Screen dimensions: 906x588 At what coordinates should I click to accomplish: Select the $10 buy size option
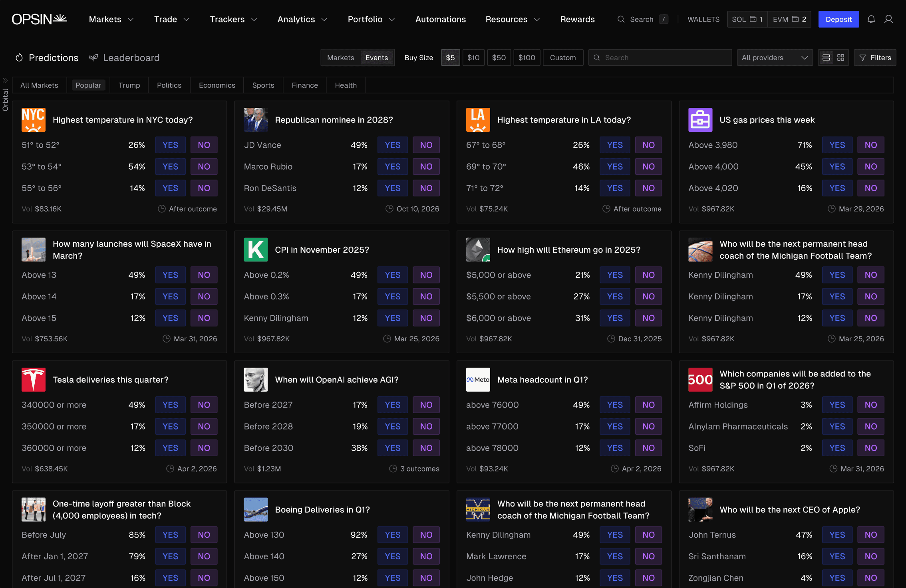click(x=473, y=57)
